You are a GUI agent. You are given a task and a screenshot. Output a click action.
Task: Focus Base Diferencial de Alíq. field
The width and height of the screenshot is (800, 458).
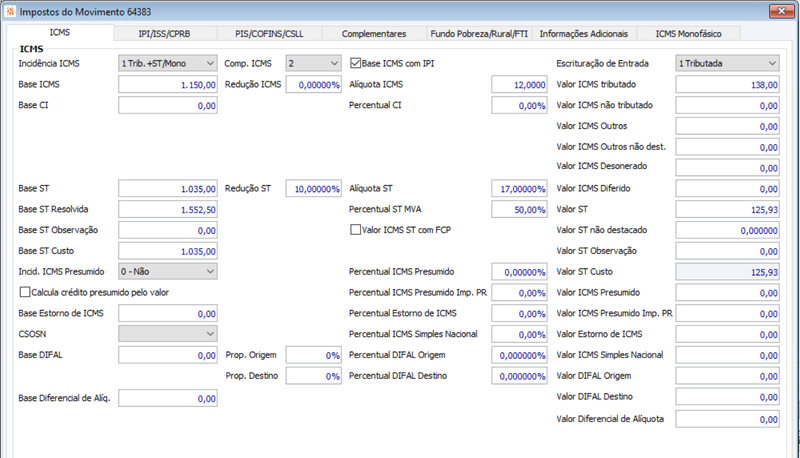click(168, 398)
